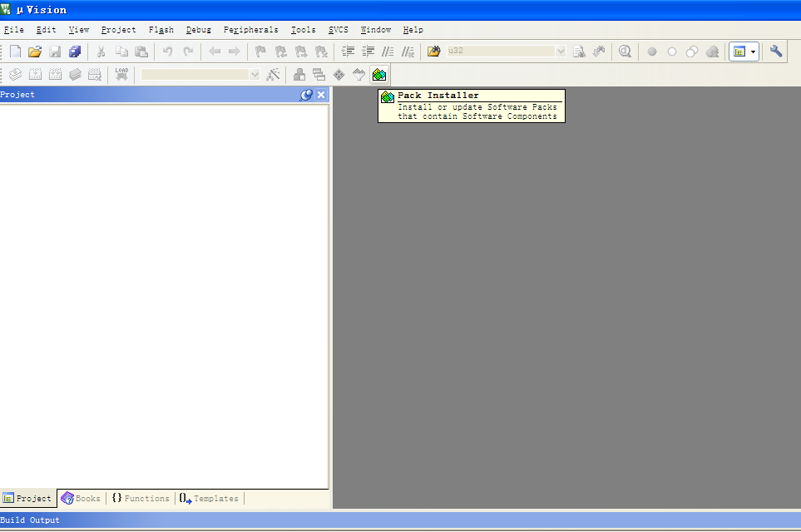Open Target Options magic wand icon

point(274,75)
